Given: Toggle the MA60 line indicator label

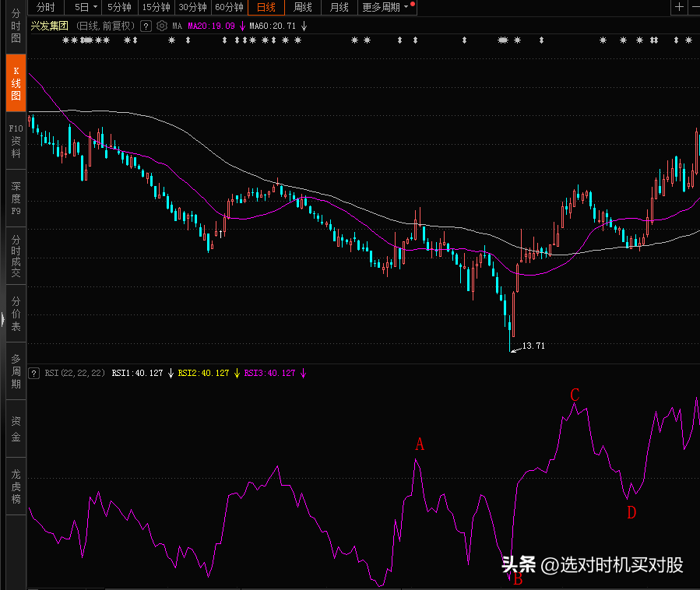Looking at the screenshot, I should pos(273,26).
